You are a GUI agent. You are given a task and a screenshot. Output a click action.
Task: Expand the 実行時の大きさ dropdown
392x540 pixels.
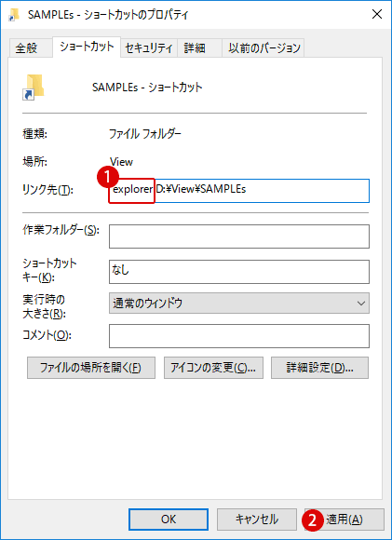pos(239,304)
